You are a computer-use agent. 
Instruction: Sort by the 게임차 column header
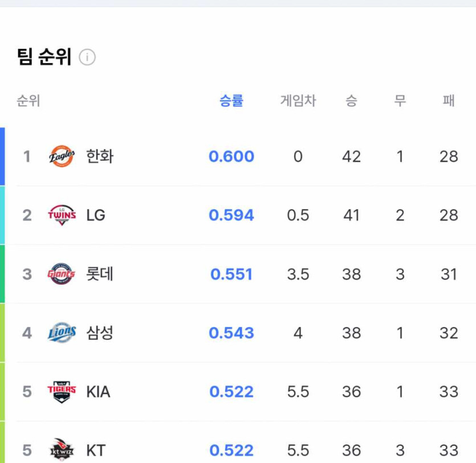298,100
